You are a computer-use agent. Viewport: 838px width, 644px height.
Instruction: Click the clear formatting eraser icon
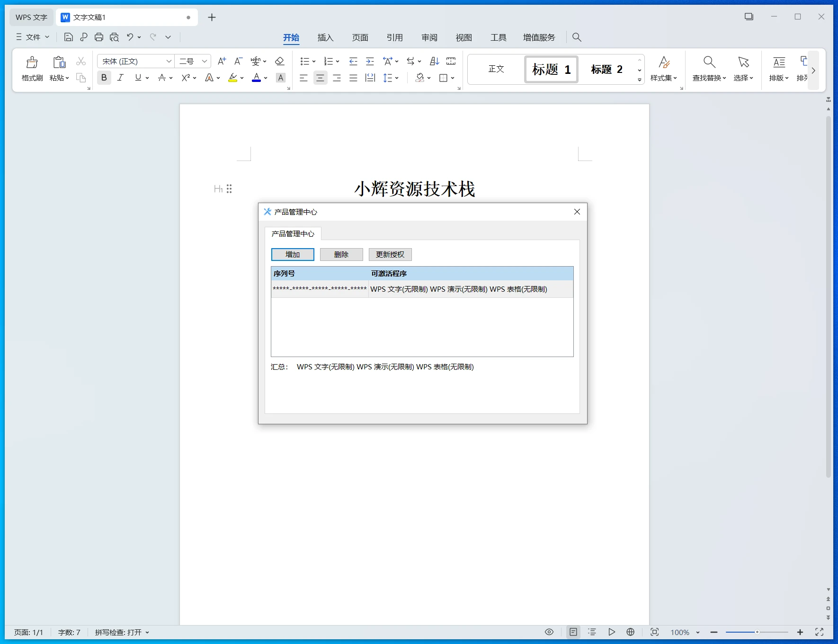click(280, 61)
